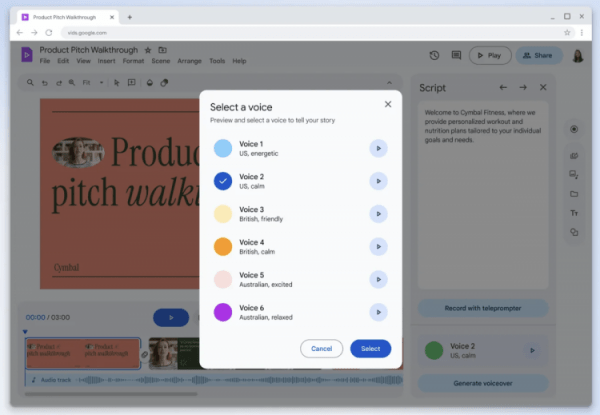Open version history clock icon
Image resolution: width=600 pixels, height=415 pixels.
click(434, 55)
